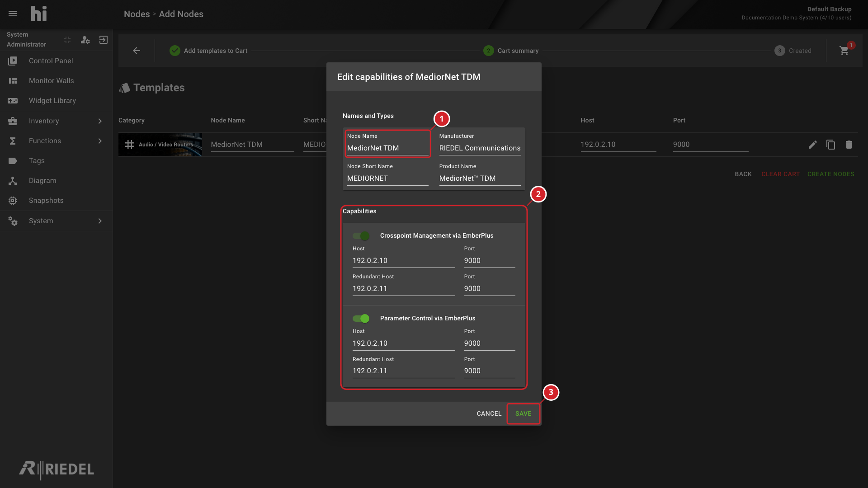Click the Riedel logo at sidebar bottom
868x488 pixels.
pos(57,469)
